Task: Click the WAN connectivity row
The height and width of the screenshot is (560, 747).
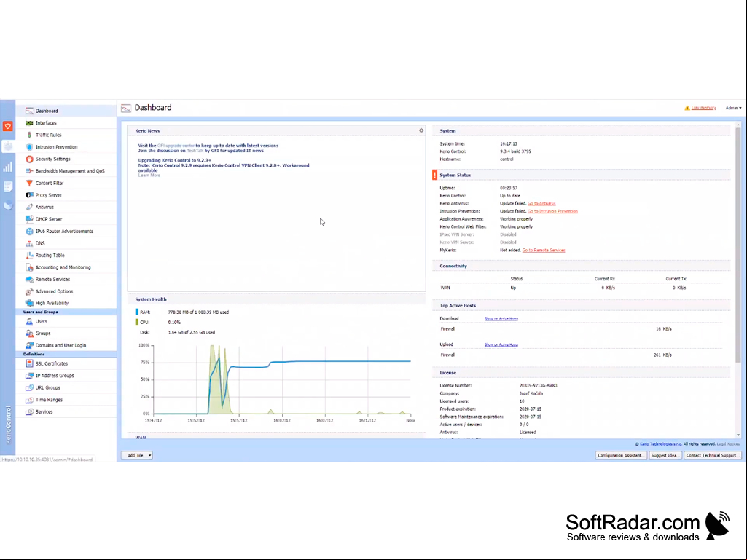Action: [x=581, y=288]
